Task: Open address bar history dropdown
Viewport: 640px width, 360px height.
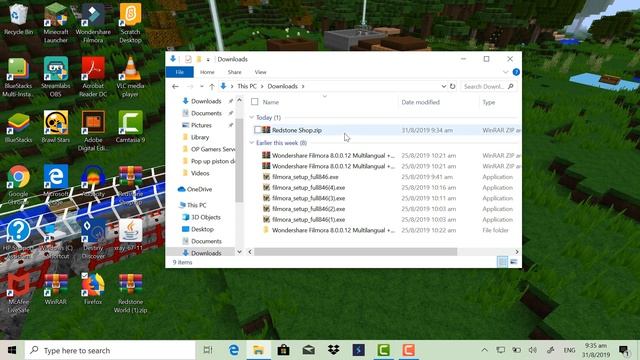Action: click(x=444, y=87)
